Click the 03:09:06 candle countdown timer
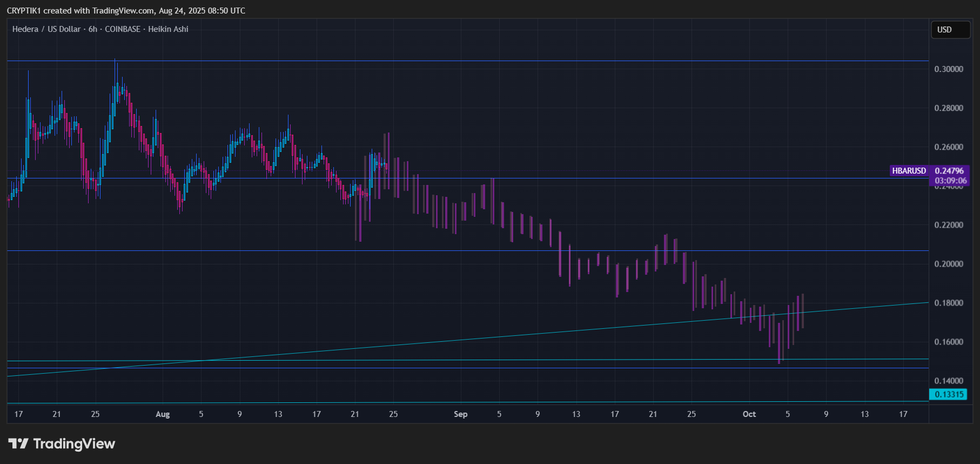The width and height of the screenshot is (980, 464). pos(950,181)
